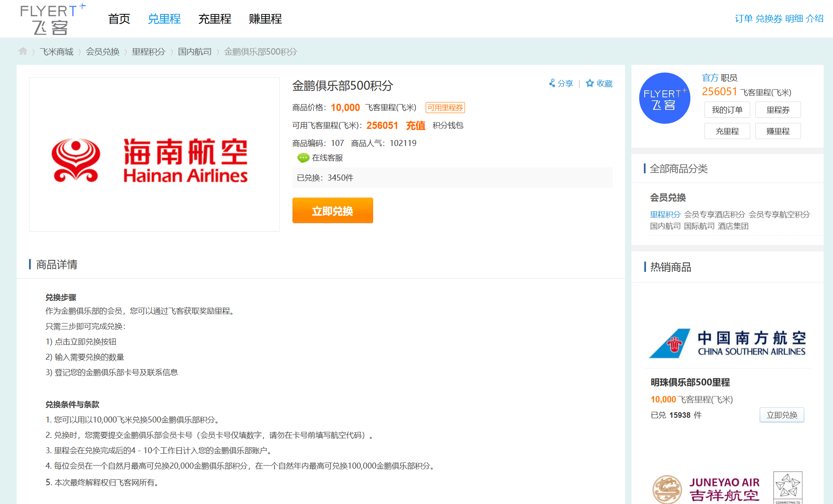Click the orange 充值 link
This screenshot has width=833, height=504.
point(415,125)
